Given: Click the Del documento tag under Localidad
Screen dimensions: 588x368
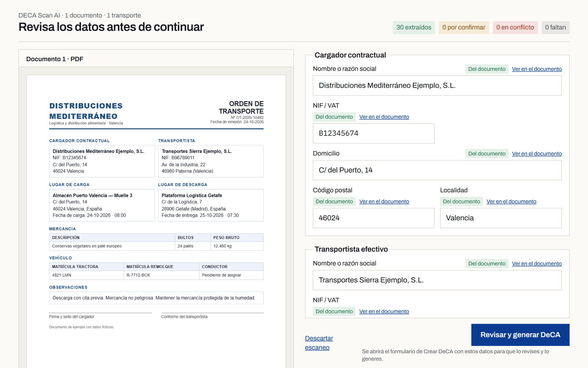Looking at the screenshot, I should [461, 201].
